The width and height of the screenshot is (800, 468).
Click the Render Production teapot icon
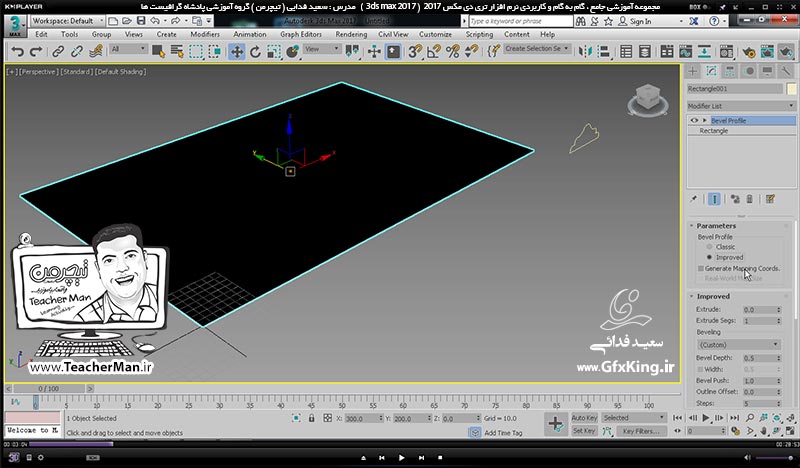pyautogui.click(x=786, y=52)
